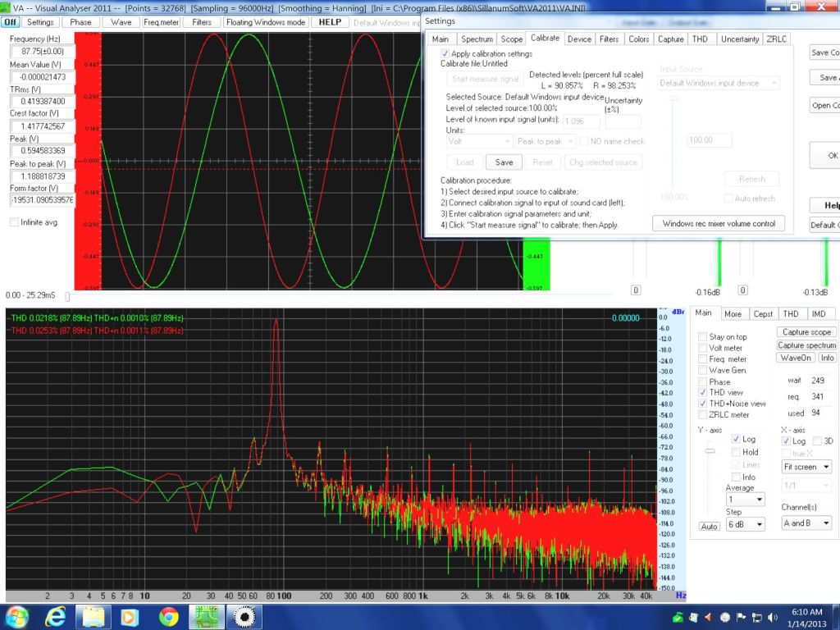Click the Info button beside WaveOn

pos(827,358)
